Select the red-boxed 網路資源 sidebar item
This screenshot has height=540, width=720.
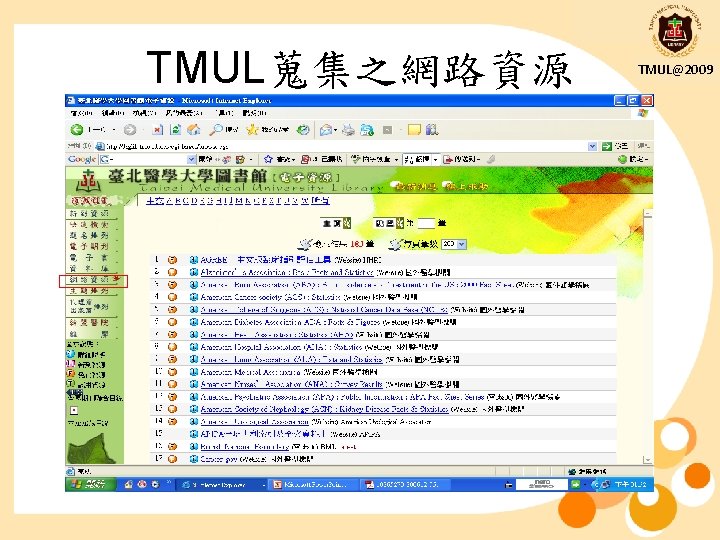(x=93, y=281)
